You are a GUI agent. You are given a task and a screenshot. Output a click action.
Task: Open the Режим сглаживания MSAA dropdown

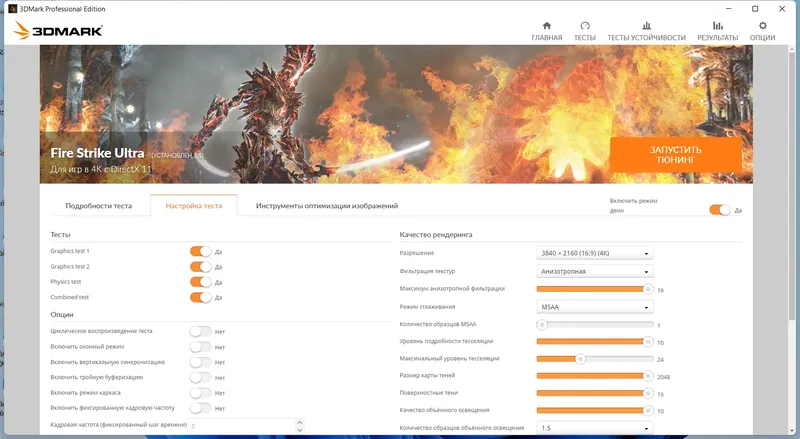coord(594,307)
